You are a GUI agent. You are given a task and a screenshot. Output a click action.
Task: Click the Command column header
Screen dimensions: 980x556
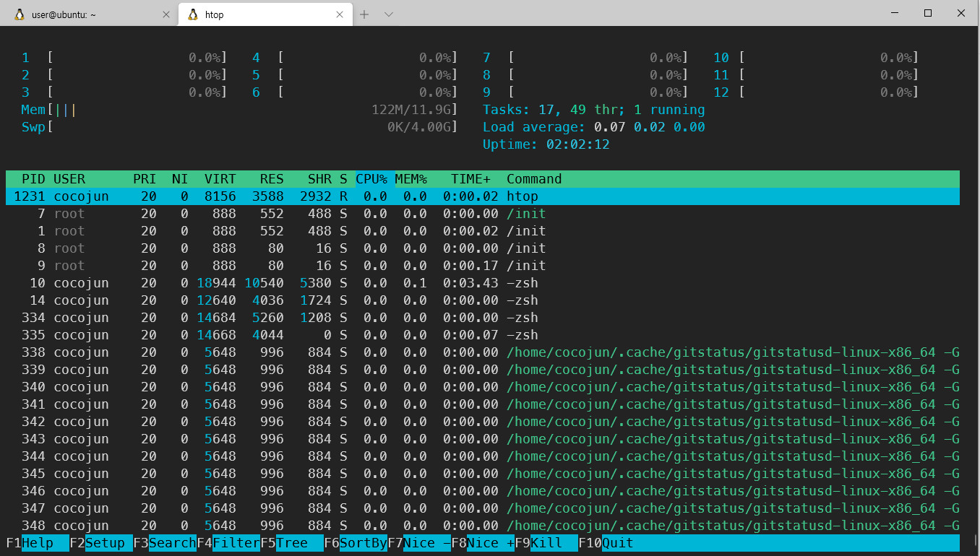click(534, 179)
